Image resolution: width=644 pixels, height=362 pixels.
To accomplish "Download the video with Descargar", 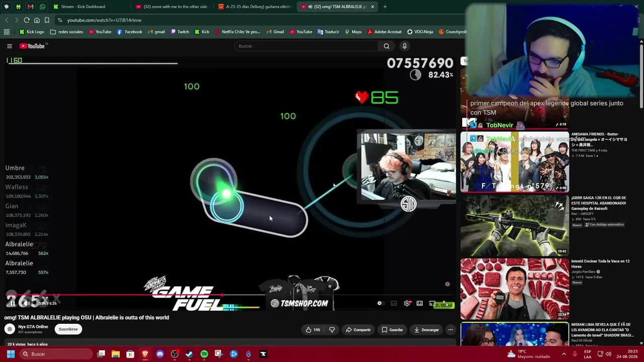I will (427, 330).
